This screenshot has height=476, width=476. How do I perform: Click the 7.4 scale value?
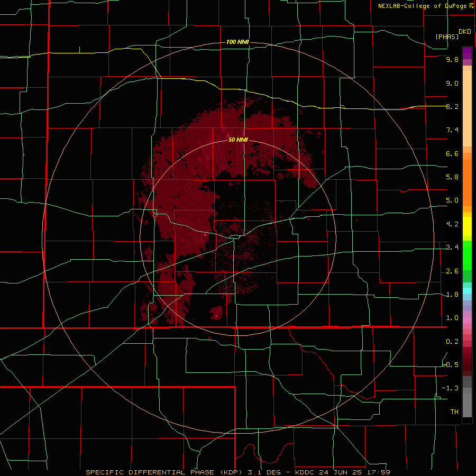(x=452, y=130)
